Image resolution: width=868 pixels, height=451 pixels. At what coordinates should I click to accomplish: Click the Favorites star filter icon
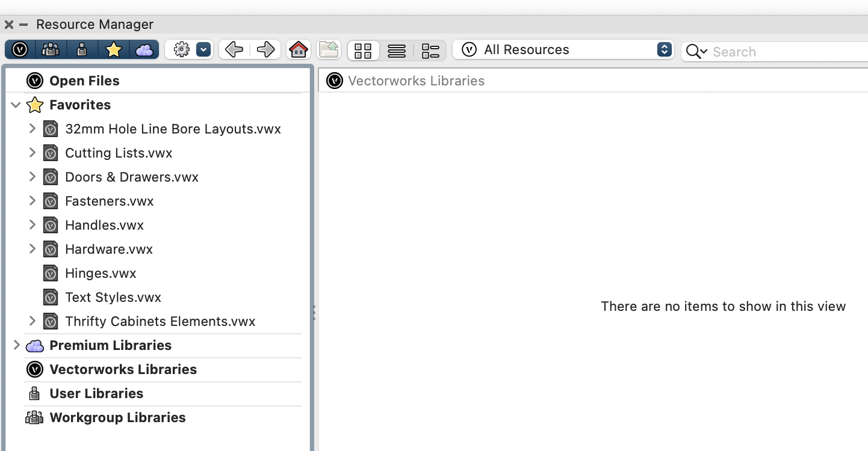[113, 49]
